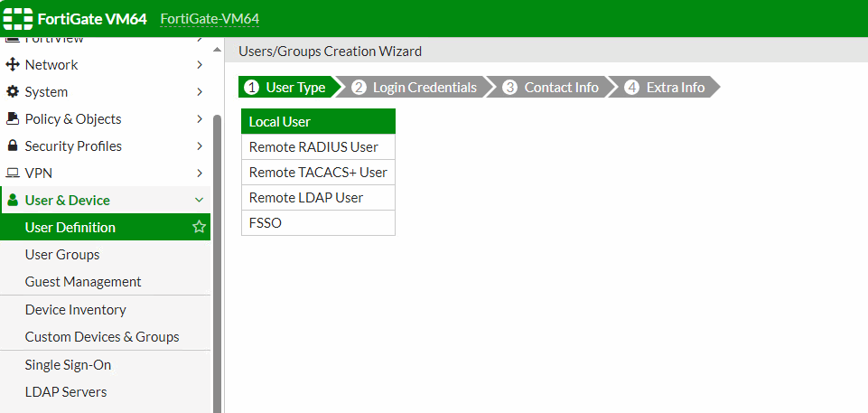Click the step 2 circle icon
The height and width of the screenshot is (413, 868).
[x=359, y=88]
